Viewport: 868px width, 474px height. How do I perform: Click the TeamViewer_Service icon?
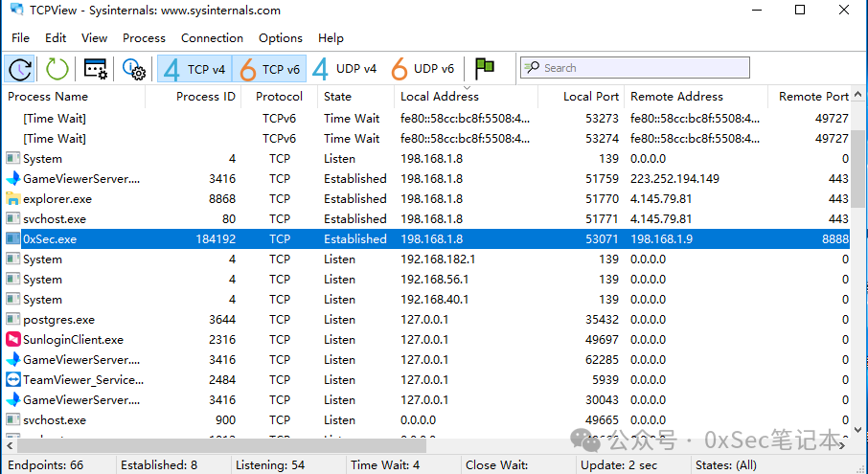(x=12, y=379)
